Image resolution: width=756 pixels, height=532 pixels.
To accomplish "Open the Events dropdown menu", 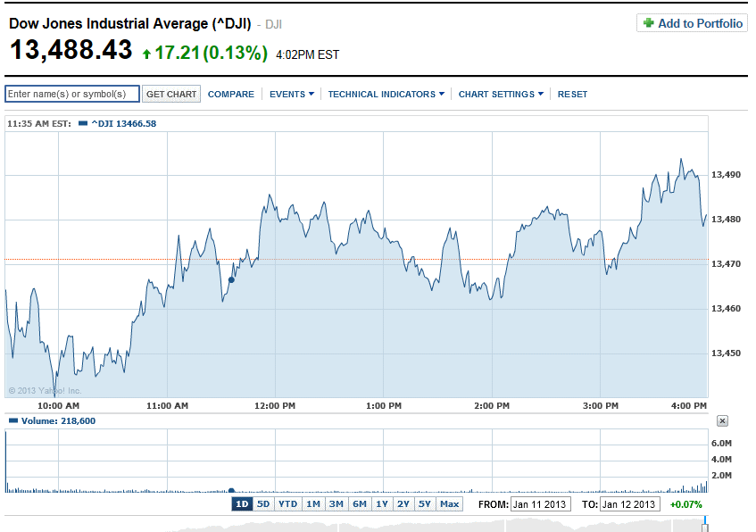I will click(x=291, y=94).
